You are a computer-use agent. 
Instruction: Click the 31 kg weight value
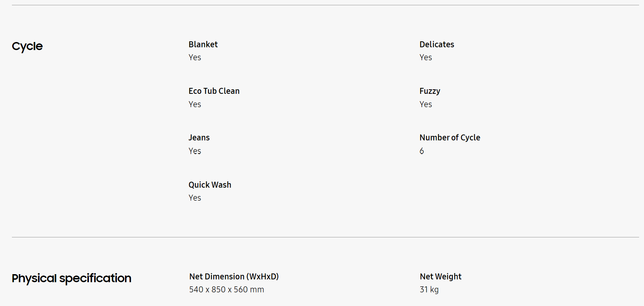429,290
